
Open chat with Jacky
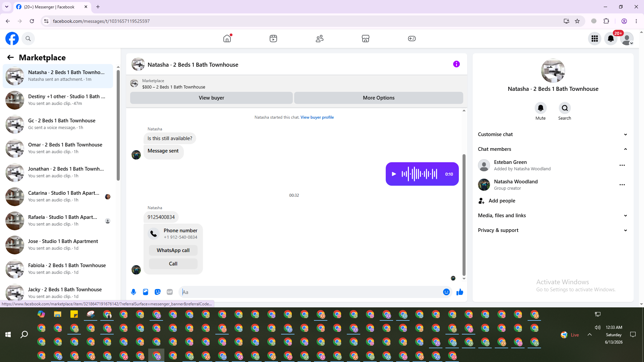58,292
